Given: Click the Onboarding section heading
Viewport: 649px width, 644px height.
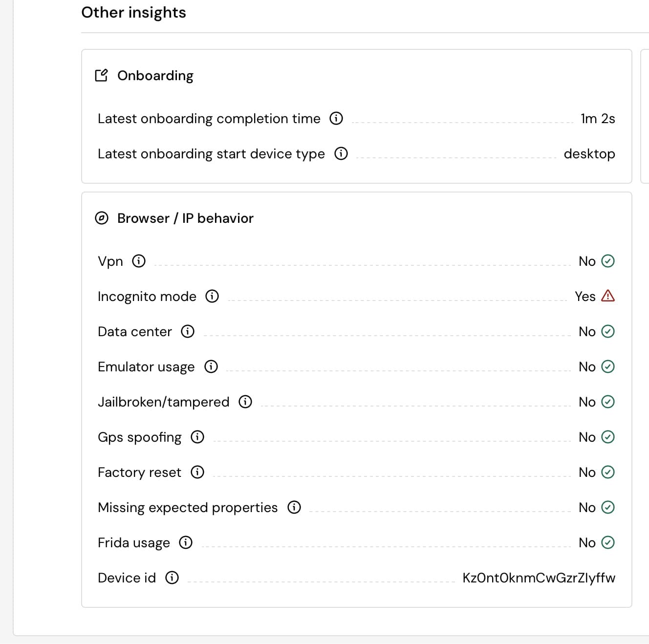Looking at the screenshot, I should click(155, 75).
